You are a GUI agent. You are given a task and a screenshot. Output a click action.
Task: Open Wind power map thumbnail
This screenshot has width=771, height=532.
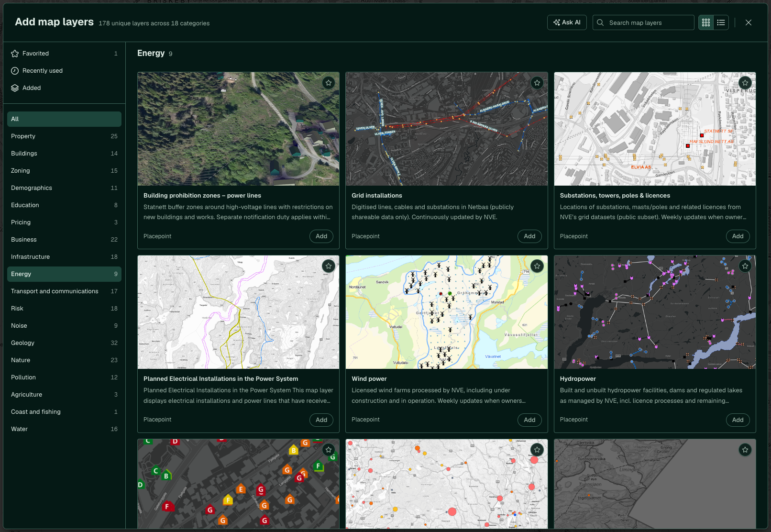coord(447,312)
